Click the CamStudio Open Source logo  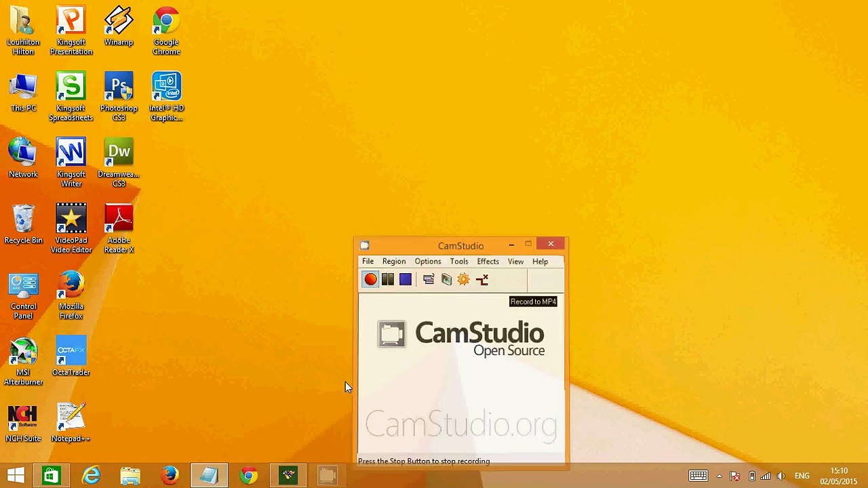461,338
